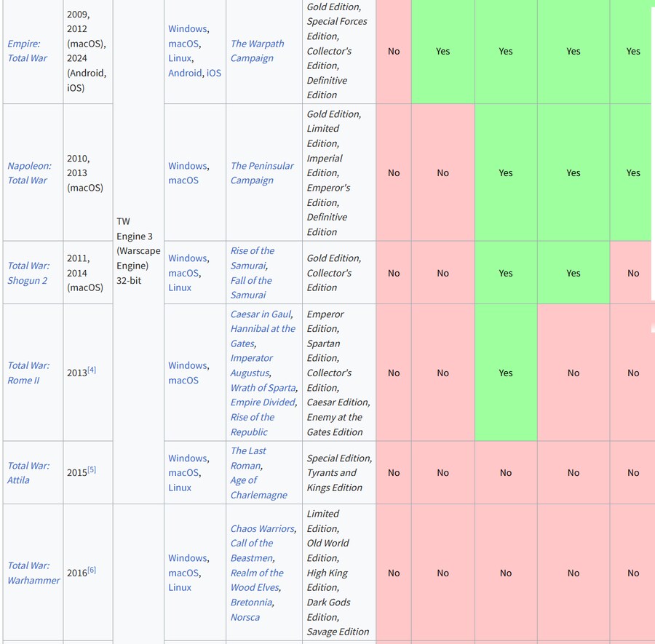Open the Rise of the Republic link

tap(253, 424)
